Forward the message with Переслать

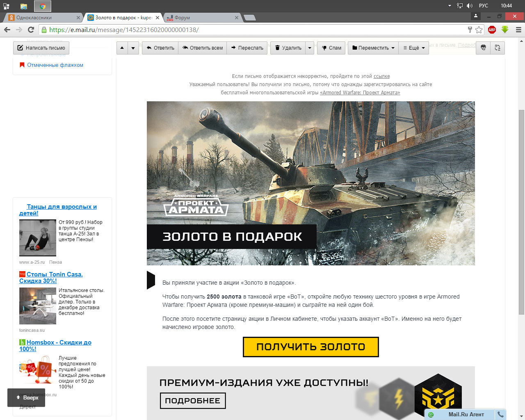pos(247,48)
